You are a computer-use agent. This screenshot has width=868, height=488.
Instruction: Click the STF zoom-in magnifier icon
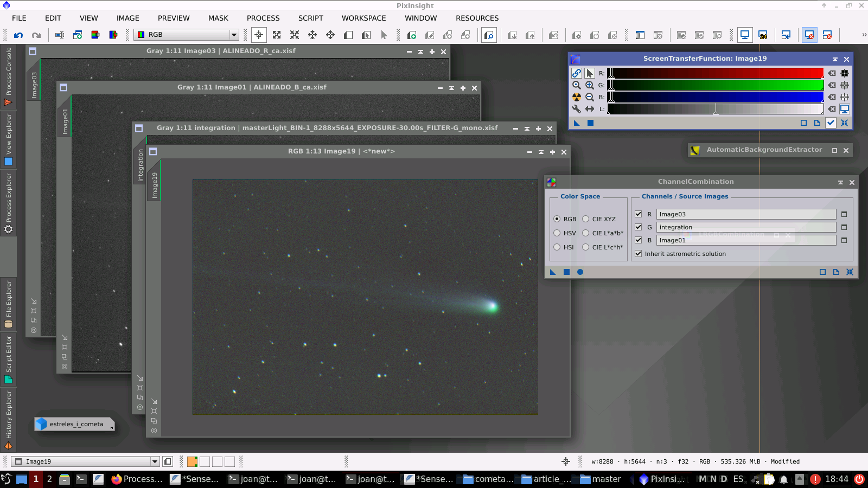pyautogui.click(x=589, y=85)
